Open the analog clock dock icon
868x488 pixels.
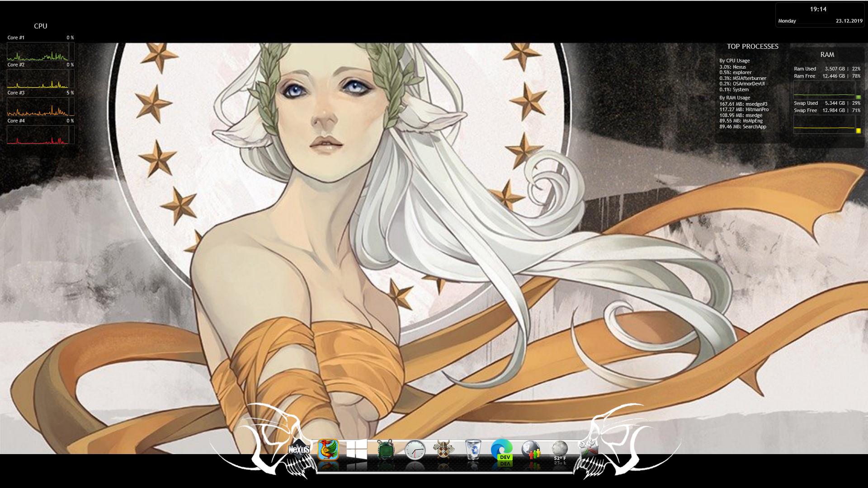415,450
